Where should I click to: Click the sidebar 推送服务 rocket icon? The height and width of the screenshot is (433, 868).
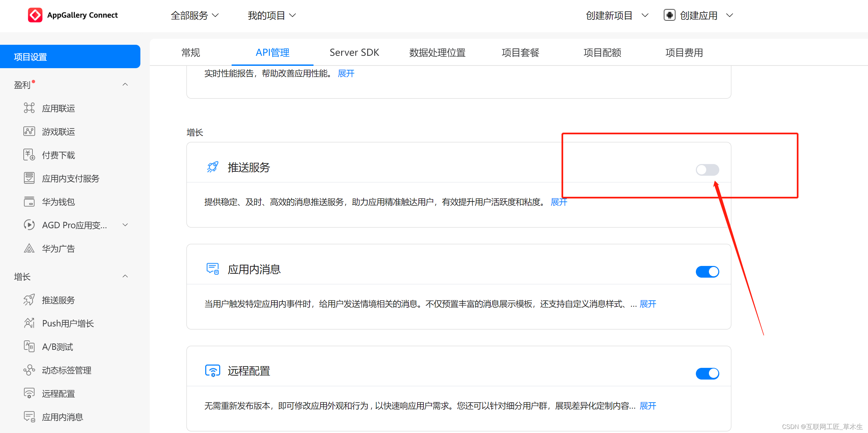pos(29,300)
